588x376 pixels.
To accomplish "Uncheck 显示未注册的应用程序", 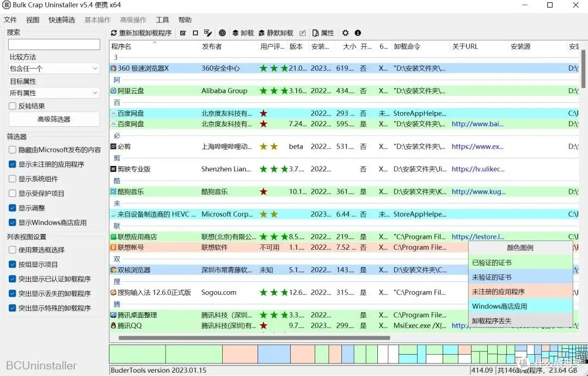I will 13,164.
